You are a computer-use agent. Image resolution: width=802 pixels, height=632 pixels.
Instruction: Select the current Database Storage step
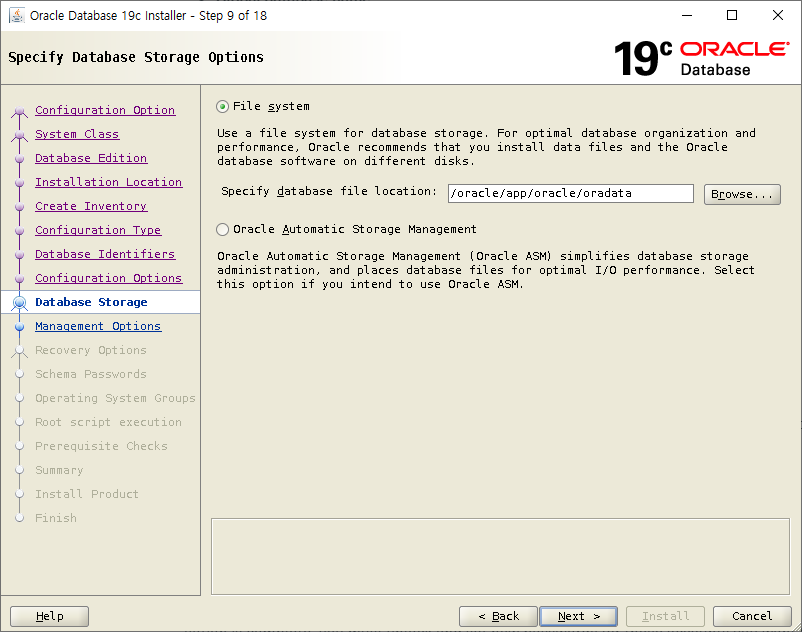(x=91, y=302)
